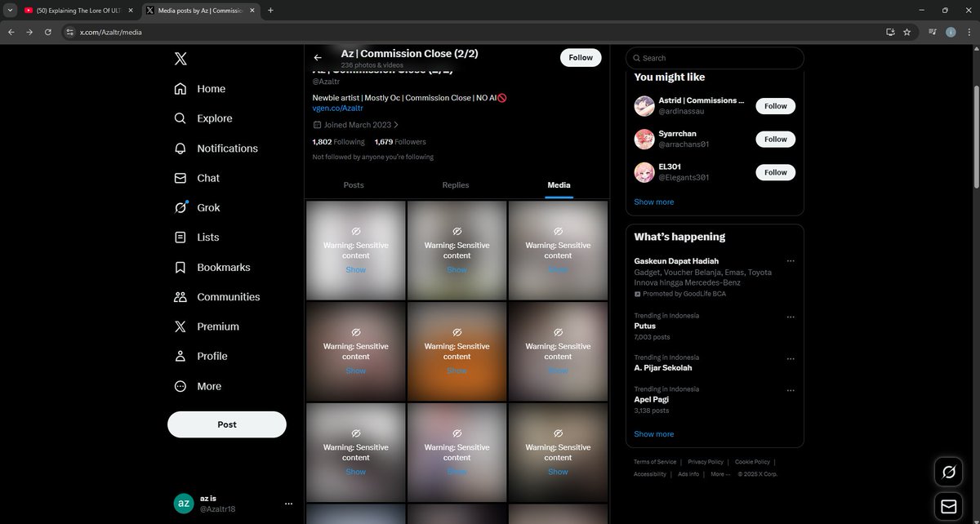Open account menu dots beside az is
The height and width of the screenshot is (524, 980).
pyautogui.click(x=288, y=504)
